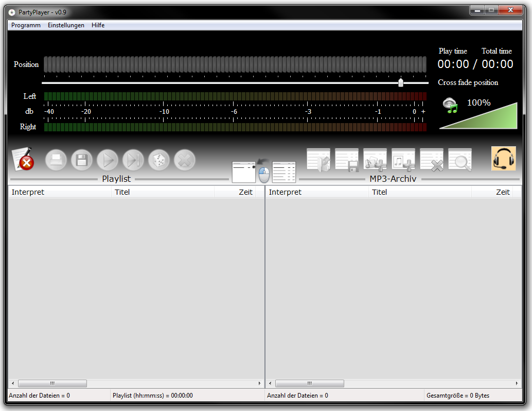Click the add folder to archive icon
532x411 pixels.
tap(375, 160)
